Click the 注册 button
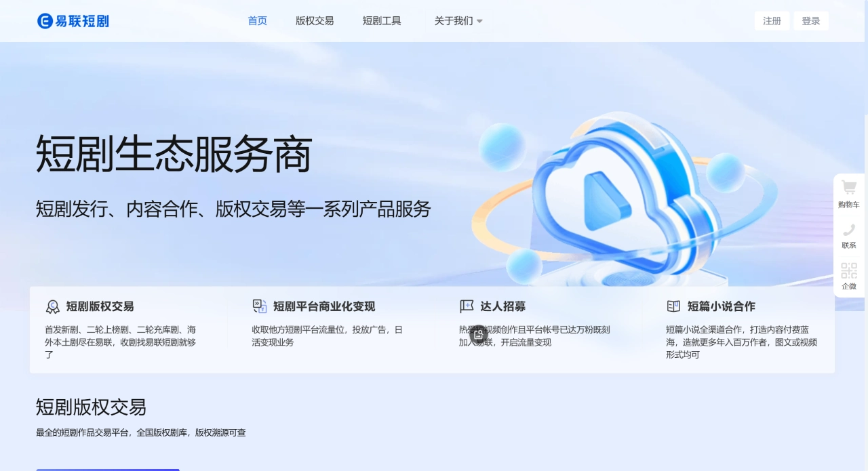Screen dimensions: 868x471 [772, 21]
